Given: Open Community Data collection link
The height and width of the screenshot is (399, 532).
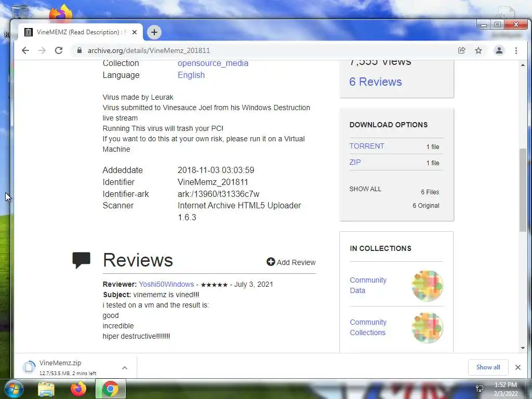Looking at the screenshot, I should tap(368, 285).
